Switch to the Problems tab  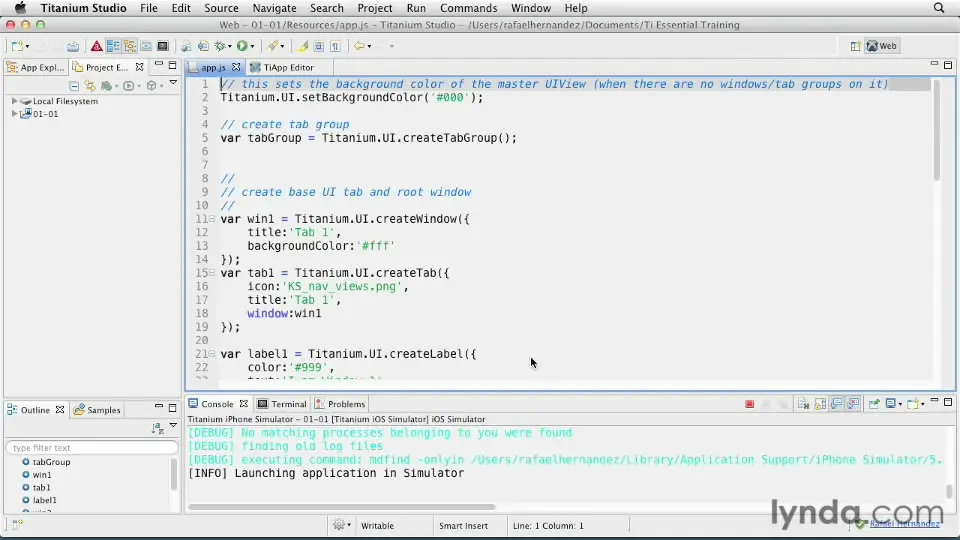coord(340,404)
